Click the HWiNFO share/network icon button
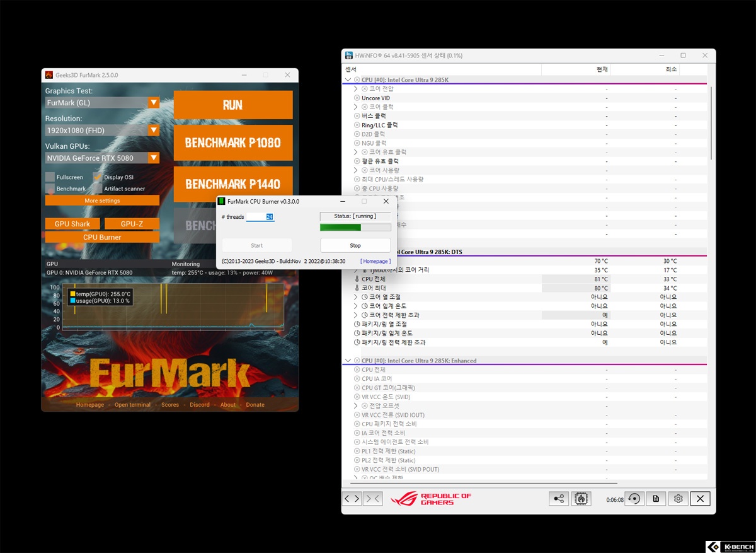 [x=559, y=499]
